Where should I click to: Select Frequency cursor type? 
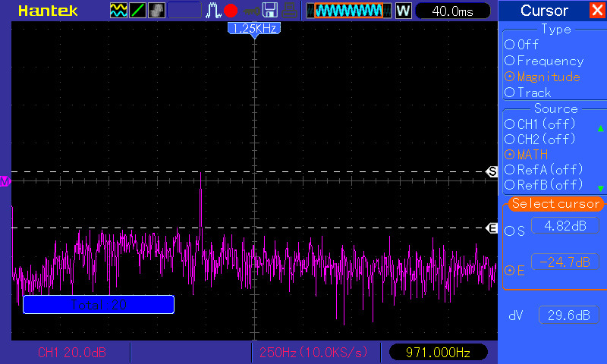509,61
